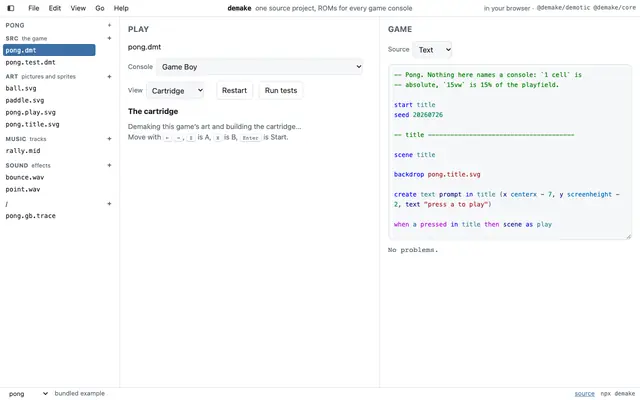Image resolution: width=640 pixels, height=400 pixels.
Task: Add new art in ART section
Action: (x=109, y=77)
